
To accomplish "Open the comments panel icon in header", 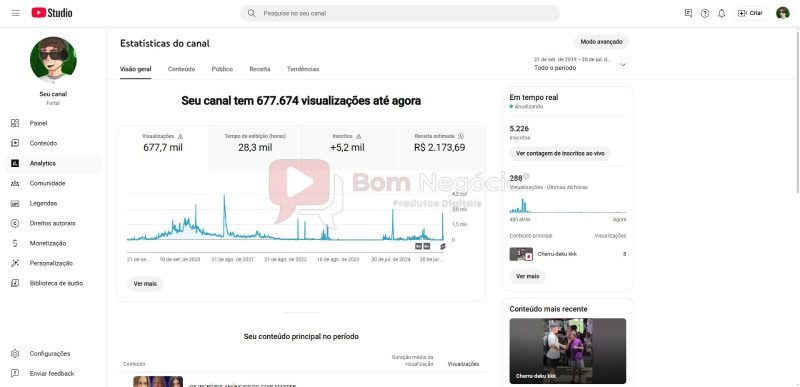I will coord(688,13).
